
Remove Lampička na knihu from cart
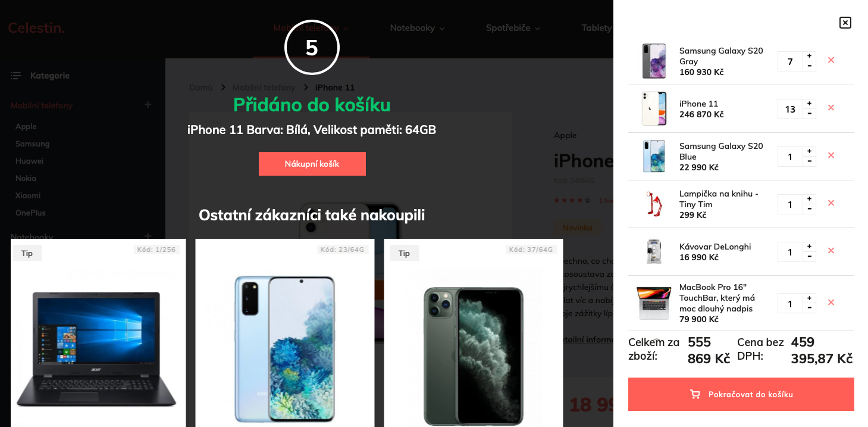click(x=831, y=203)
